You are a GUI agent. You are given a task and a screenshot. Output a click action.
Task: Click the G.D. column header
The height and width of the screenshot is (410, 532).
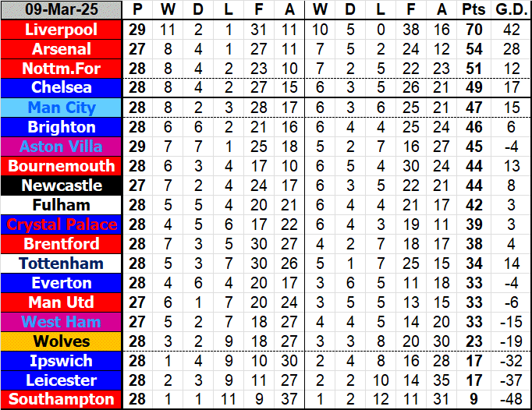point(509,10)
